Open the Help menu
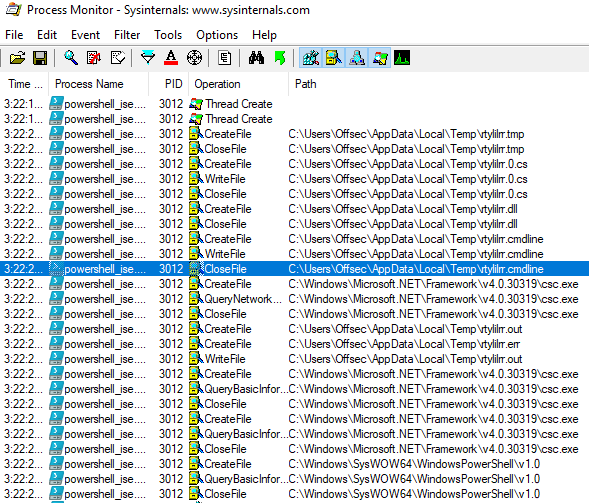The width and height of the screenshot is (589, 503). (264, 35)
